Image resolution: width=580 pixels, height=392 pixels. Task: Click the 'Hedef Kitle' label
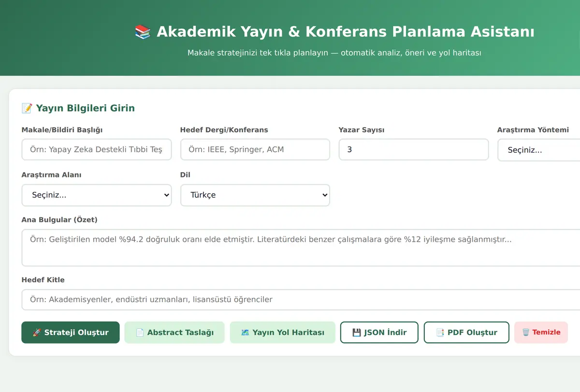pyautogui.click(x=43, y=280)
